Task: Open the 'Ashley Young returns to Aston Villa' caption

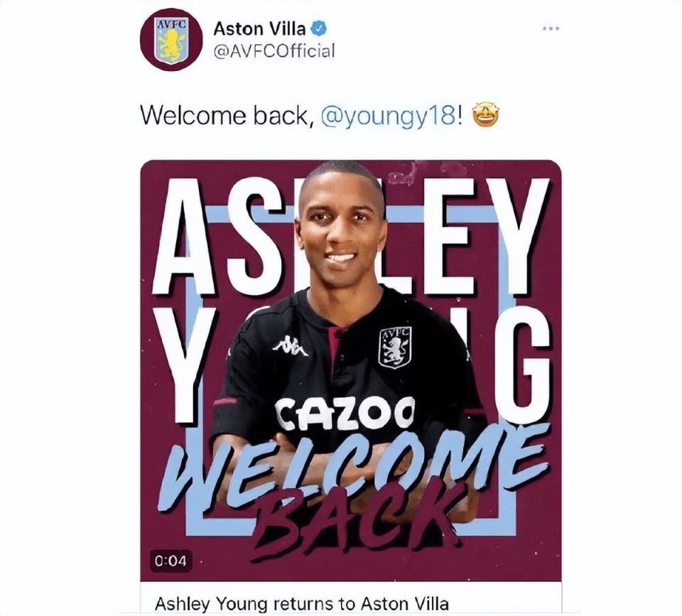Action: coord(302,604)
